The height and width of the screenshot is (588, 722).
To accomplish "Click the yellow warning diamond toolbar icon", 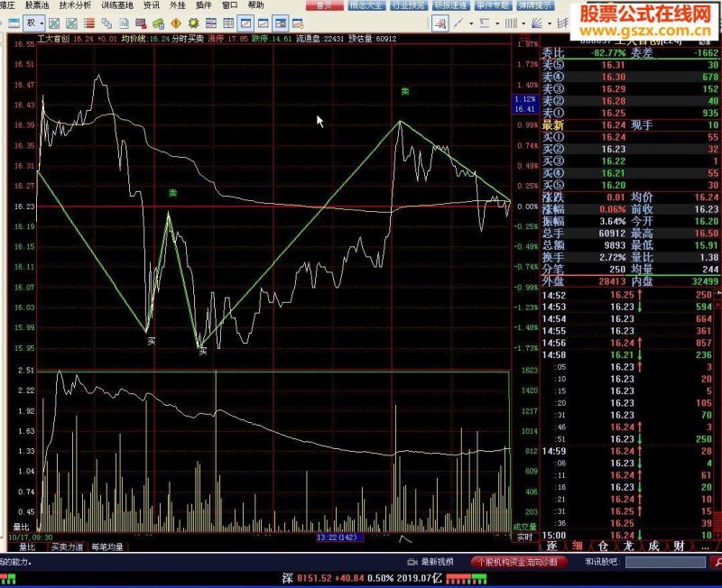I will tap(176, 23).
